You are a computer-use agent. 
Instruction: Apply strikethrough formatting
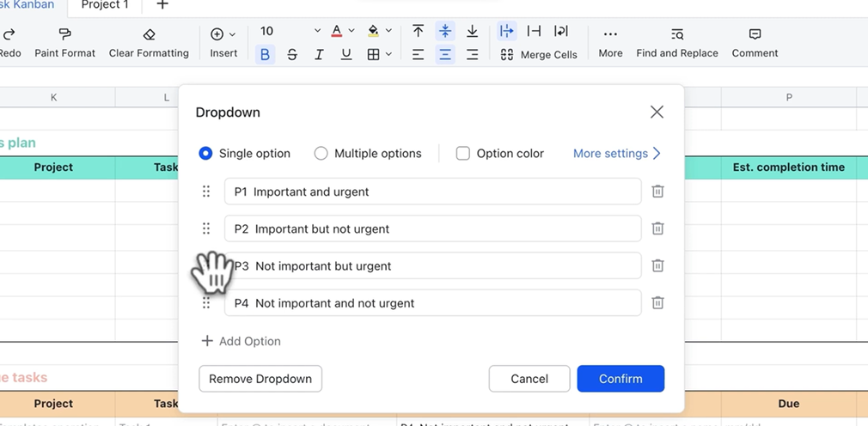click(292, 54)
